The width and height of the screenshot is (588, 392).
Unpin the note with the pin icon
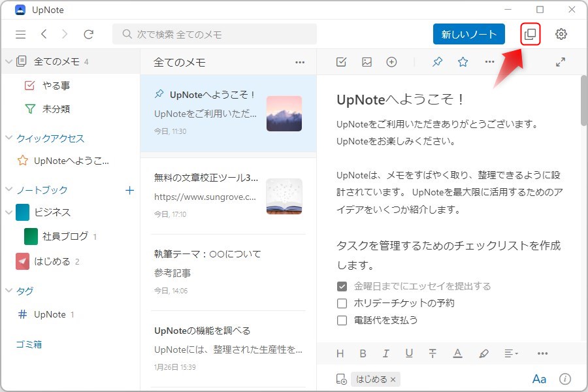[x=437, y=61]
